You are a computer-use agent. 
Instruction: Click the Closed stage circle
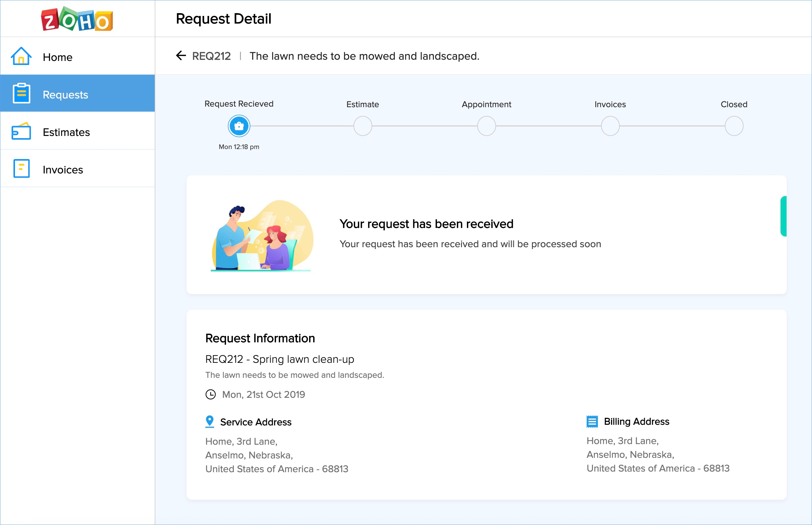pyautogui.click(x=734, y=126)
